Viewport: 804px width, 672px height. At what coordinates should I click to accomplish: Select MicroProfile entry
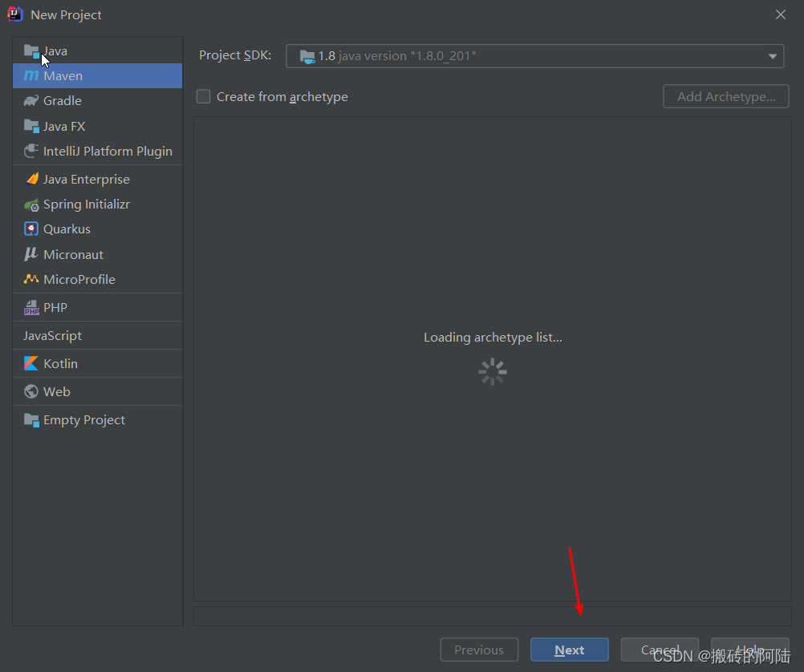tap(97, 279)
